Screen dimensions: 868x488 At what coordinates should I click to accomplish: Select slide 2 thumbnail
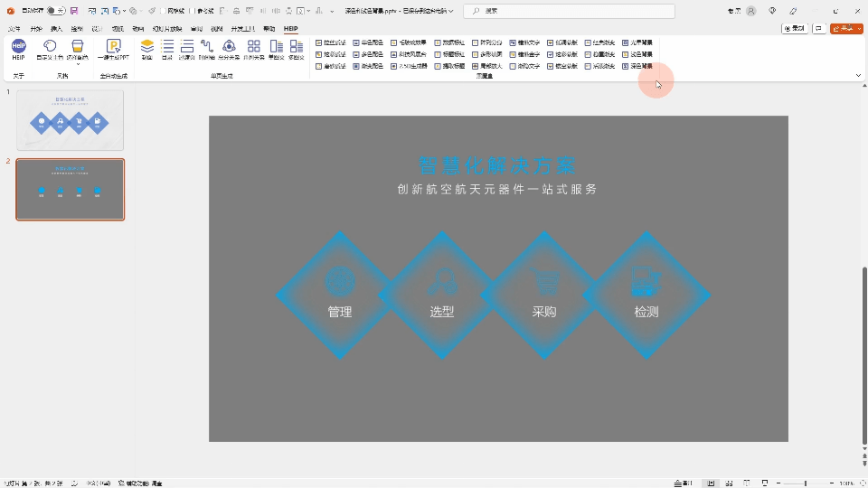(71, 189)
